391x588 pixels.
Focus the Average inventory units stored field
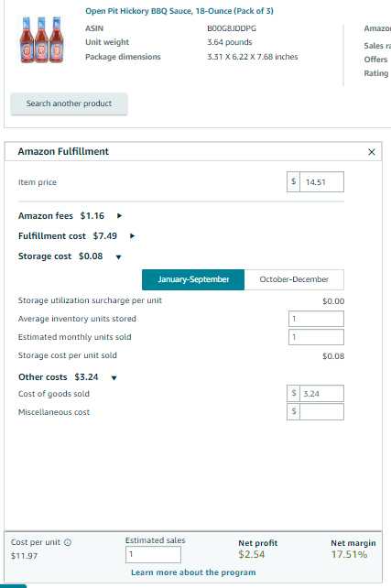[x=316, y=319]
